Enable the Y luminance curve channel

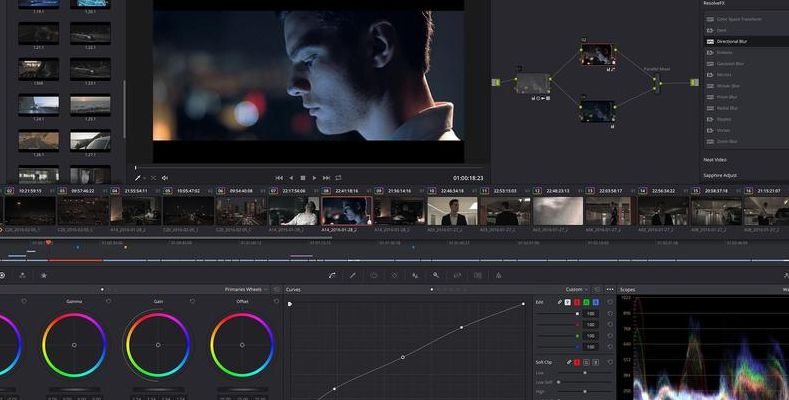tap(568, 302)
